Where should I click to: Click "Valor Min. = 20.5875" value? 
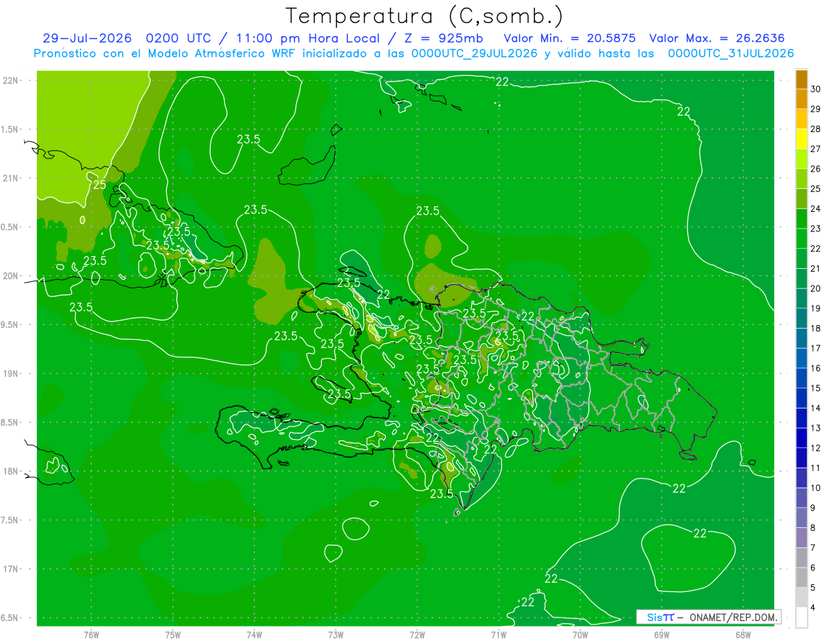[569, 38]
